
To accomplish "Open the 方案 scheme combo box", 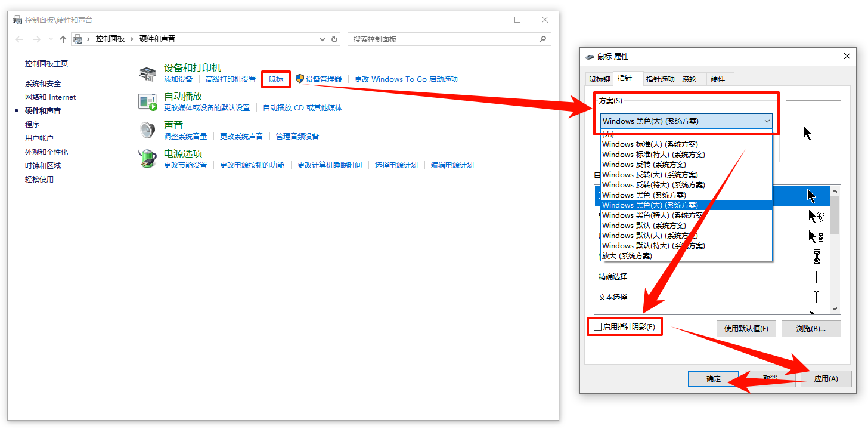I will 686,121.
